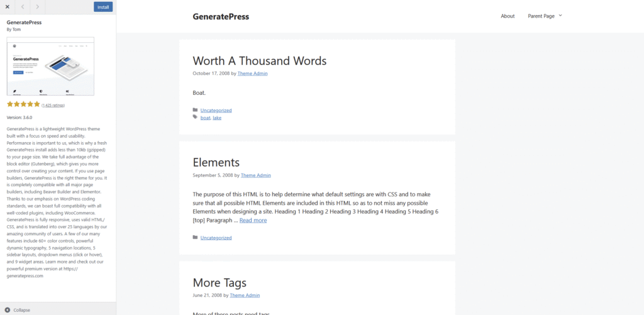Click the GeneratePress theme screenshot thumbnail
The height and width of the screenshot is (315, 644).
click(x=50, y=66)
